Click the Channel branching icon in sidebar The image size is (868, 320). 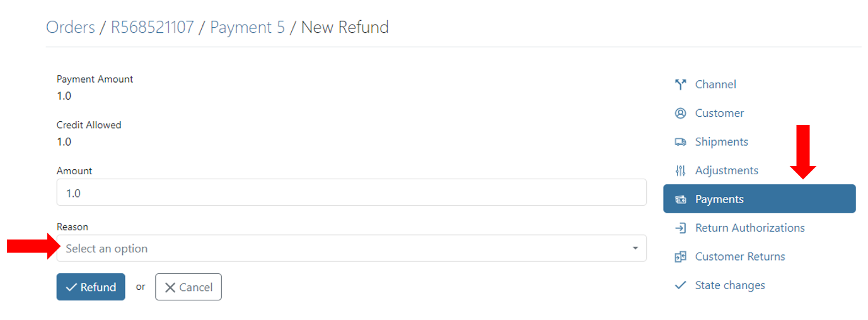[x=680, y=85]
